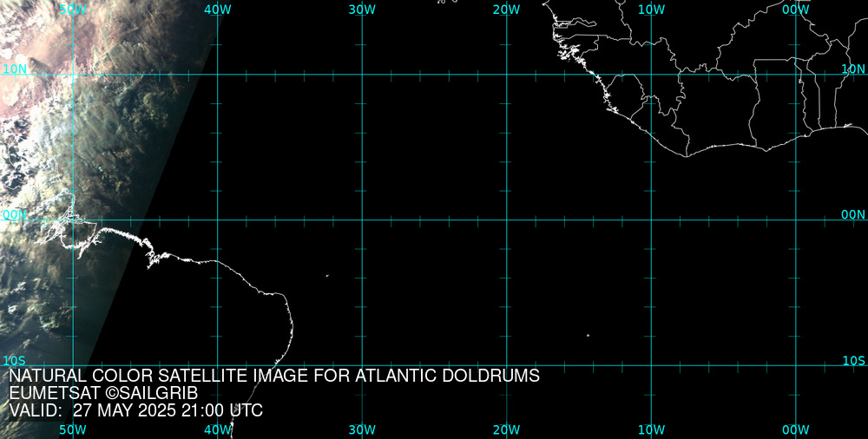Select the top-edge 00W longitude label
This screenshot has height=439, width=868.
tap(796, 10)
